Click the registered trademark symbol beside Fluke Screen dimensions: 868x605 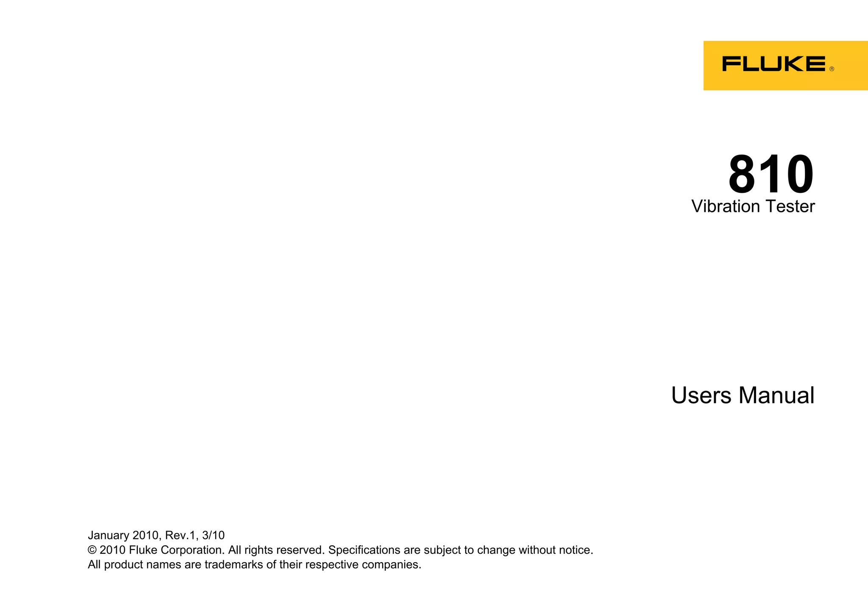pyautogui.click(x=832, y=69)
